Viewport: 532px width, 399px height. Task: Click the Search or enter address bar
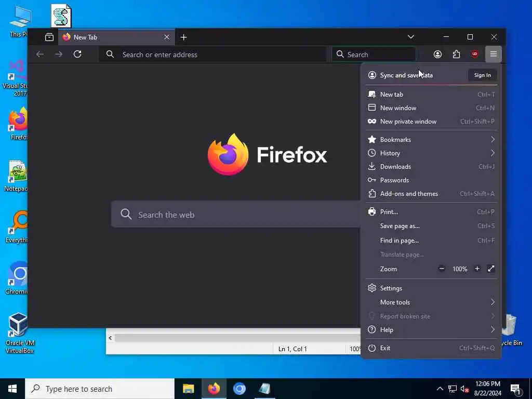point(212,54)
